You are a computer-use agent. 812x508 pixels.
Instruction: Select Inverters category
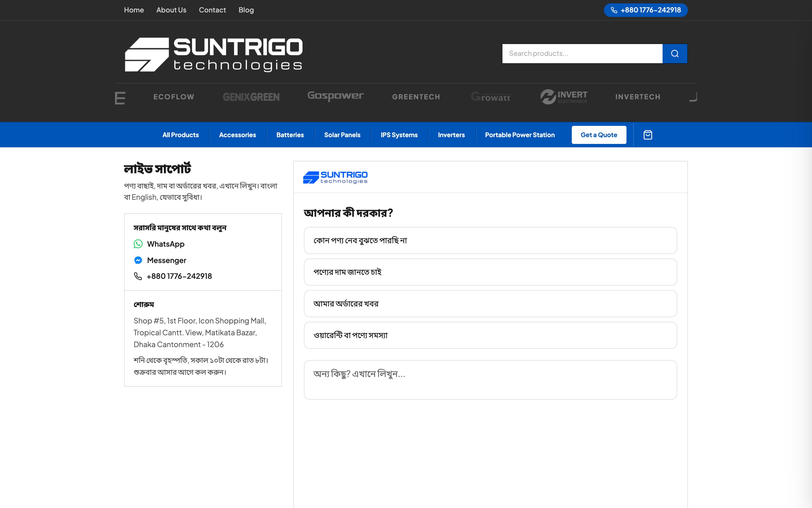(451, 135)
